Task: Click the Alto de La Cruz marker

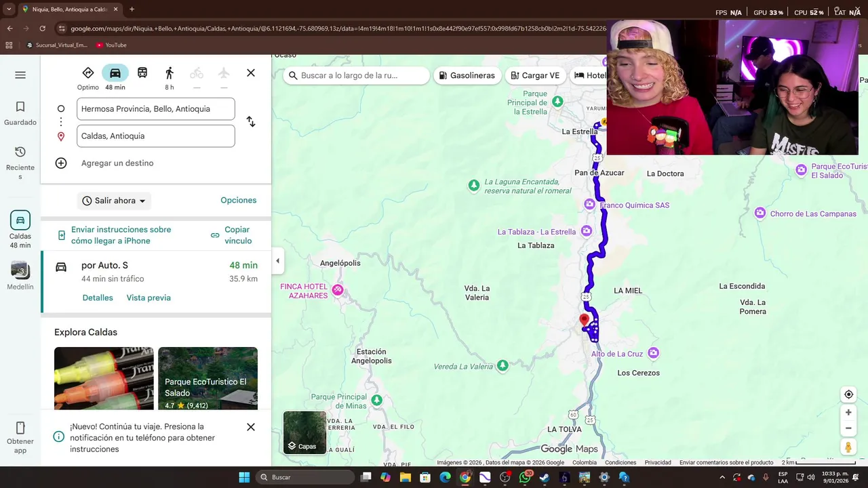Action: (x=653, y=352)
